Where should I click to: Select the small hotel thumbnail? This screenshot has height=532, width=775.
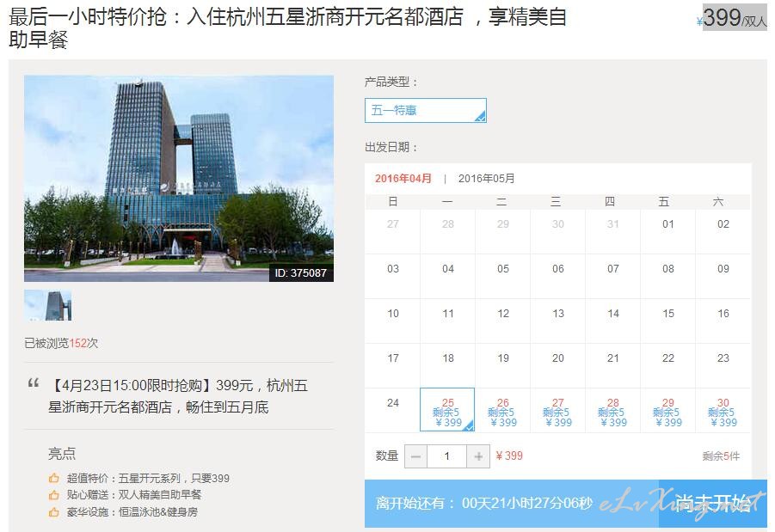point(48,305)
